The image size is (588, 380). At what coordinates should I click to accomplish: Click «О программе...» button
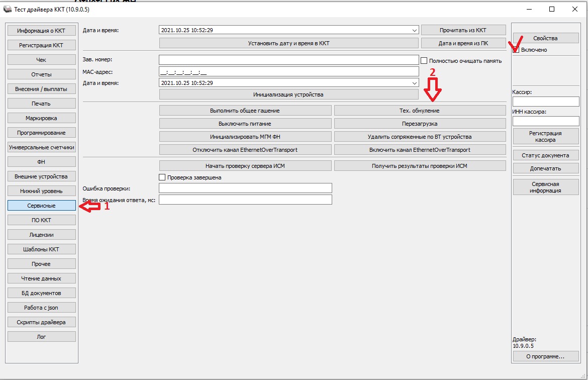(x=545, y=356)
